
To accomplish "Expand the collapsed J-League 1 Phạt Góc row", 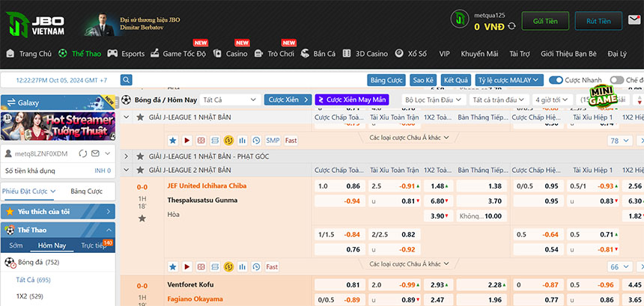I will [x=126, y=156].
